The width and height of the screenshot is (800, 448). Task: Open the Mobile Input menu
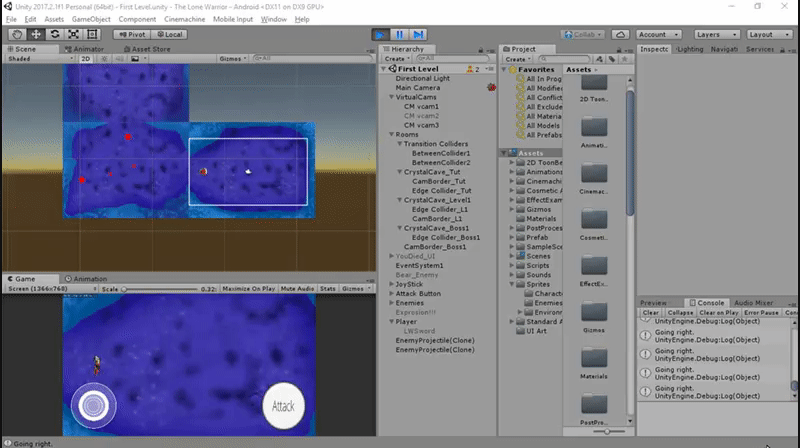[233, 19]
